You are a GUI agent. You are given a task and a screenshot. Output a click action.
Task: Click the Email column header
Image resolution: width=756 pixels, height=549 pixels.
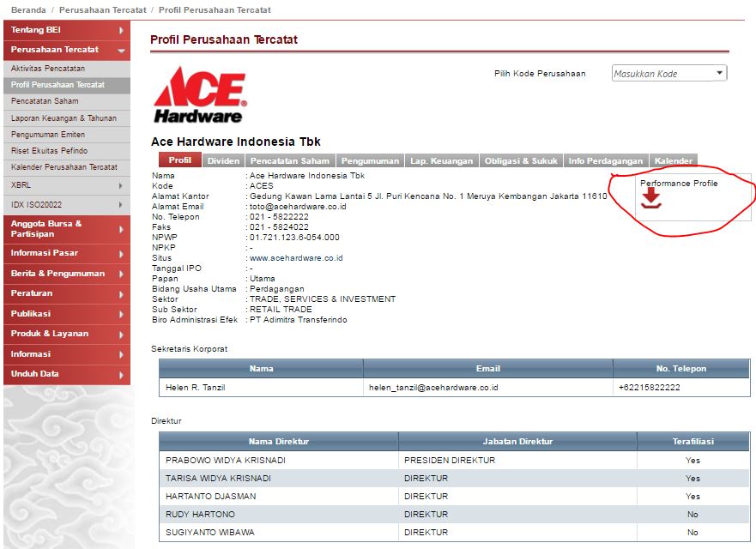488,368
